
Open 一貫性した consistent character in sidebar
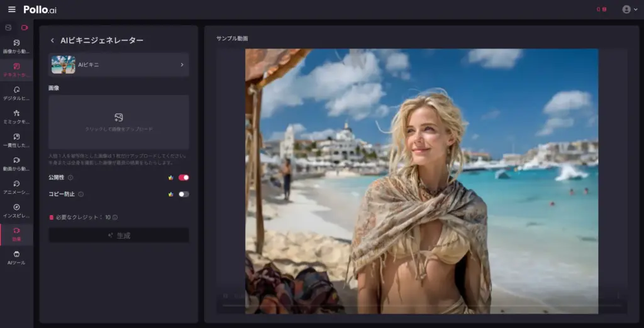tap(16, 140)
